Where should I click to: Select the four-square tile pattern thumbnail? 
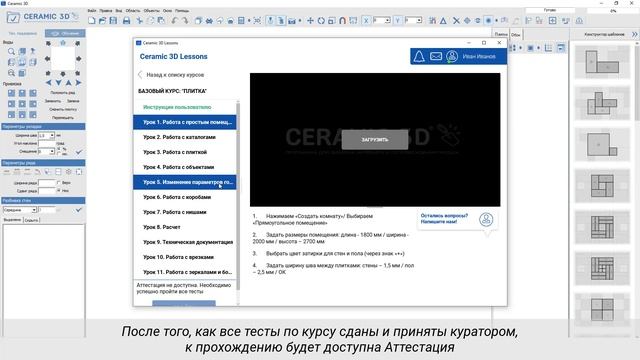(602, 309)
